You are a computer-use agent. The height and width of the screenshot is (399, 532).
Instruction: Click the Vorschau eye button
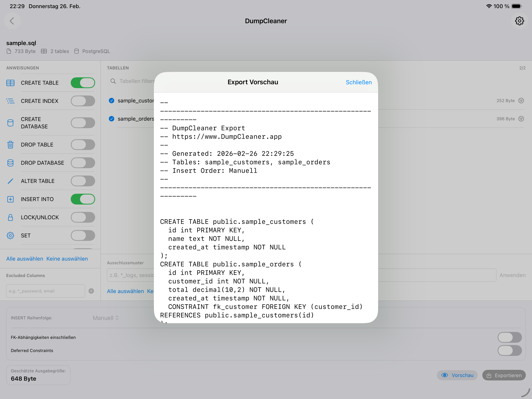(457, 375)
